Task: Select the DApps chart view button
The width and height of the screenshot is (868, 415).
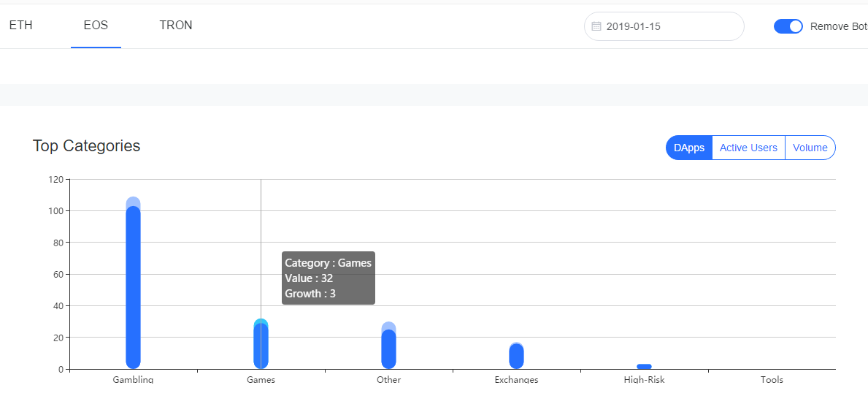Action: pyautogui.click(x=689, y=148)
